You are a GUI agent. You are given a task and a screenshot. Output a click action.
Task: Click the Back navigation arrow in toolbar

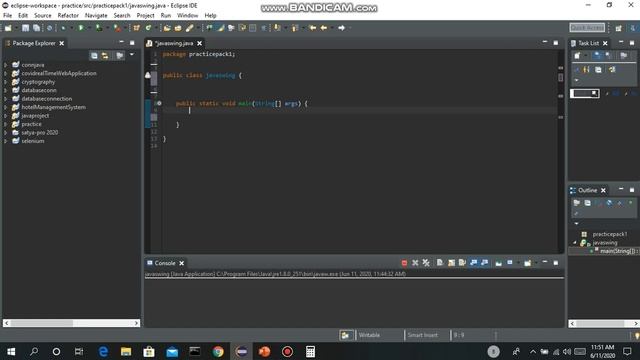[324, 28]
